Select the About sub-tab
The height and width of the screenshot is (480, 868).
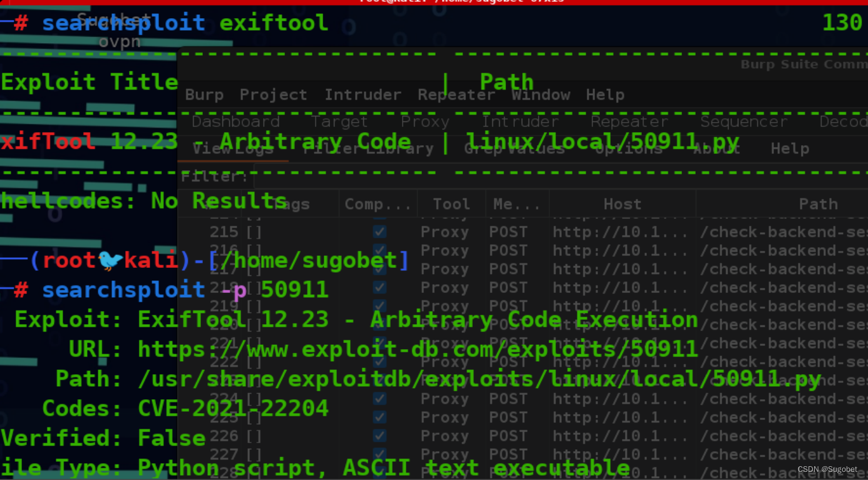coord(716,149)
